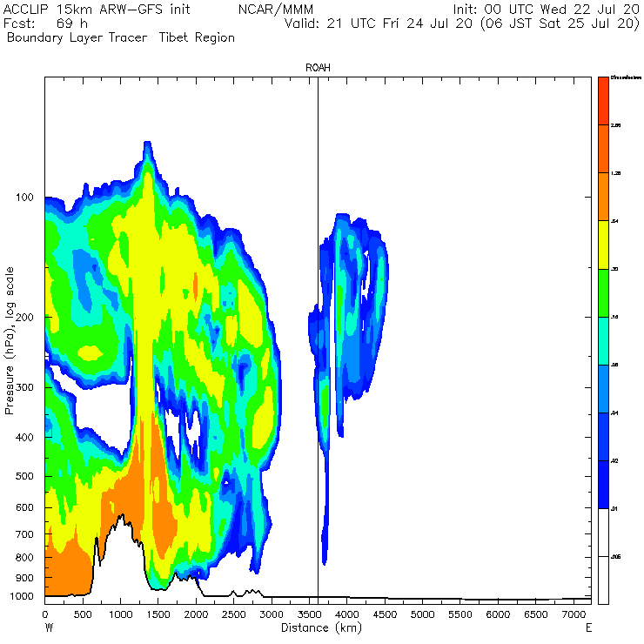The image size is (644, 644).
Task: Click the 'Init: 00 UTC Wed 22 Jul 20' text
Action: (547, 9)
